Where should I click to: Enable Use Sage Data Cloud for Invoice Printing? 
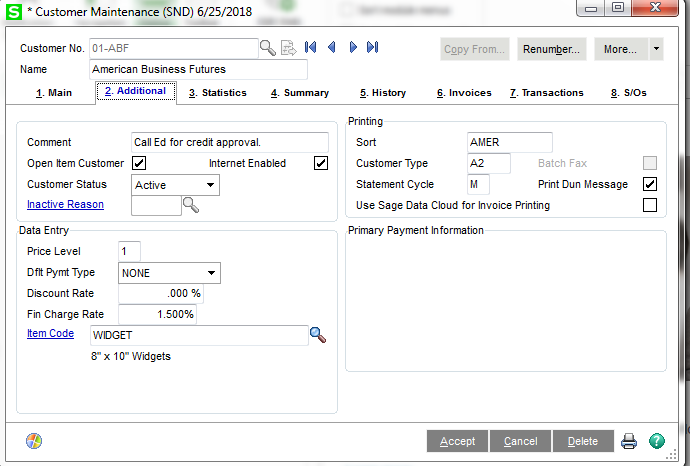tap(650, 206)
